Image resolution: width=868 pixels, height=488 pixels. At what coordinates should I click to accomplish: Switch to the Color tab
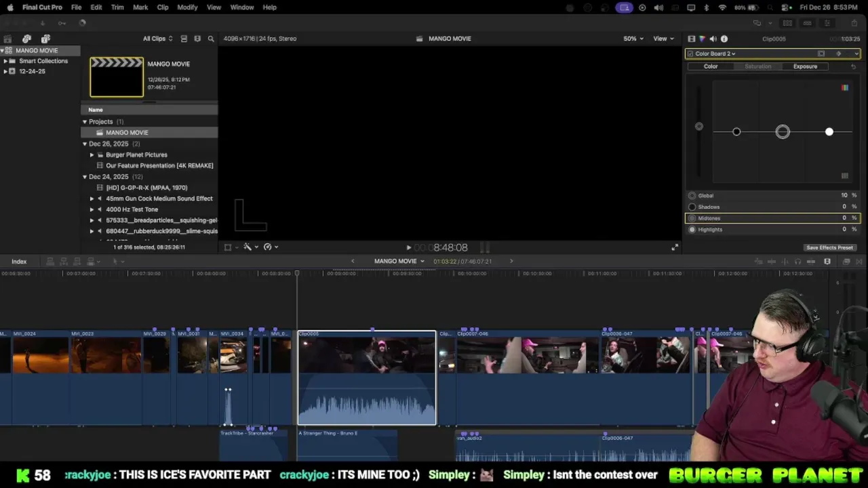point(711,66)
